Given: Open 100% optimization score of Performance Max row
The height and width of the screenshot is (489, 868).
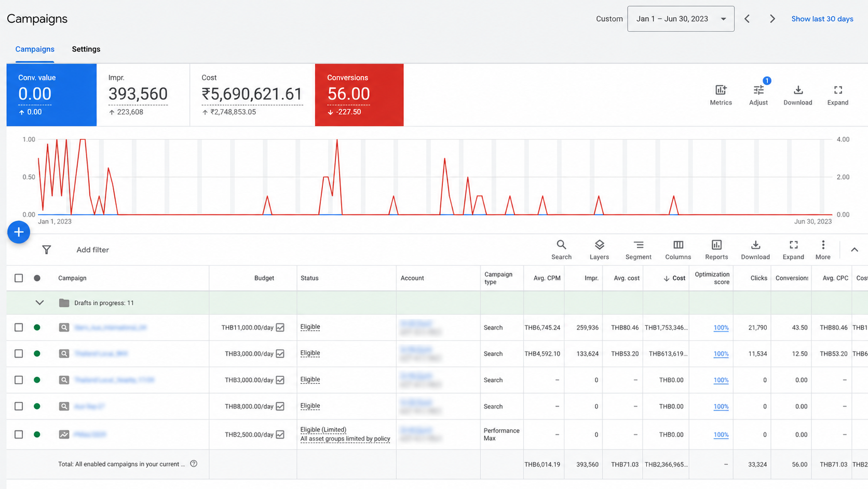Looking at the screenshot, I should [x=721, y=435].
